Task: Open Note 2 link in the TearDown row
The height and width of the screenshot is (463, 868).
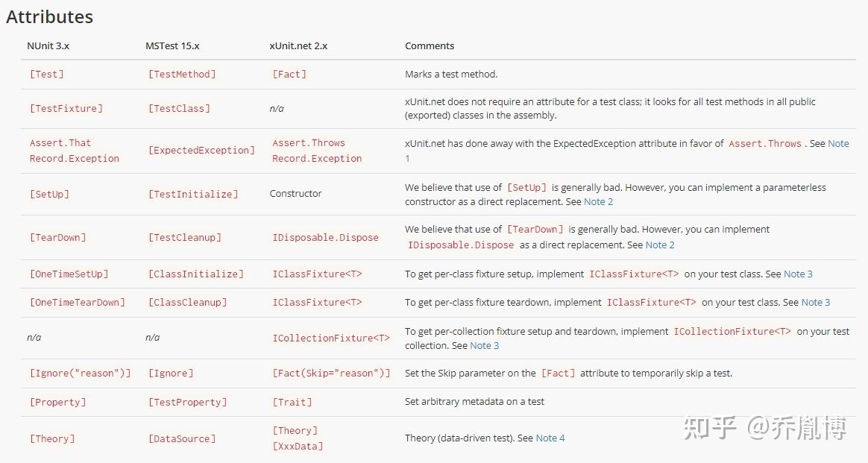Action: 660,245
